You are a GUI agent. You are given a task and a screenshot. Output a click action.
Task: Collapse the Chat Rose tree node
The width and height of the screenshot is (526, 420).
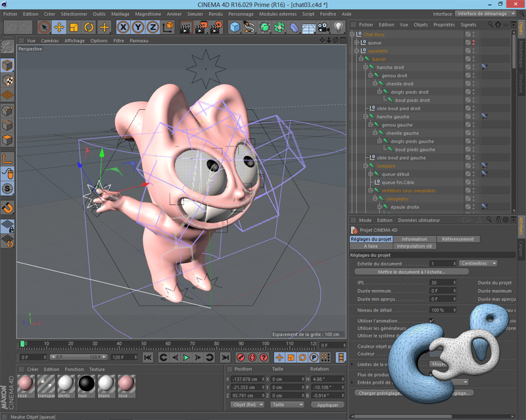click(x=352, y=34)
